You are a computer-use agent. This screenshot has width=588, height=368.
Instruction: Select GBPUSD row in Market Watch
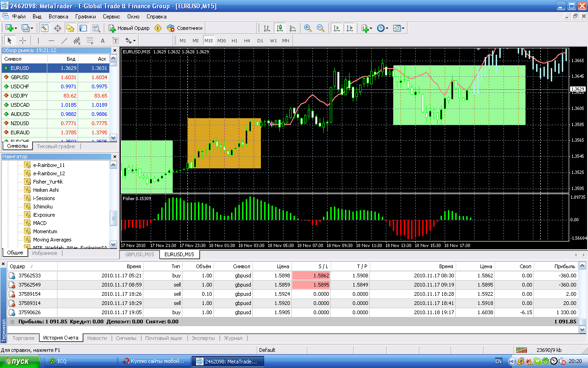(56, 77)
